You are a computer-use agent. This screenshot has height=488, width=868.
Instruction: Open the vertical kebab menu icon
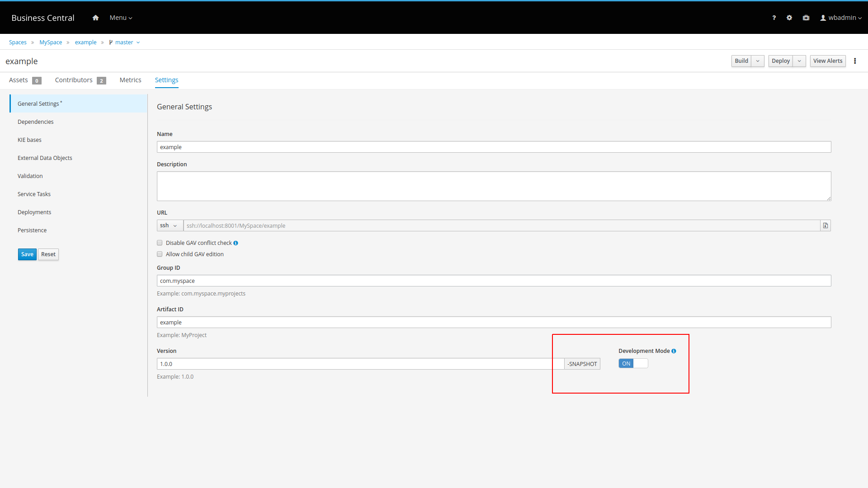coord(855,61)
